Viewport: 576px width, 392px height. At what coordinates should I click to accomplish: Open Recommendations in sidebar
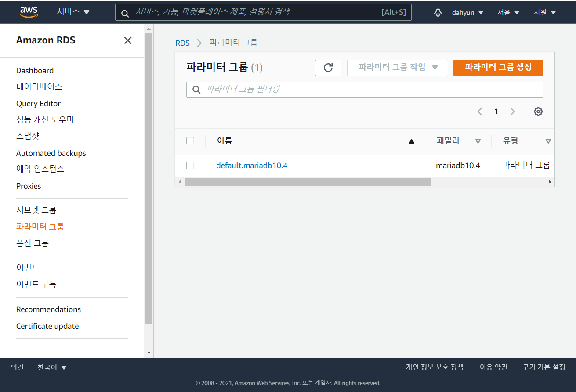(x=48, y=309)
